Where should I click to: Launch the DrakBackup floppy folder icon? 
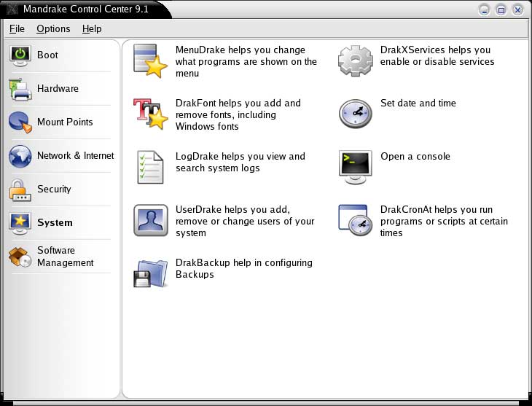tap(151, 273)
